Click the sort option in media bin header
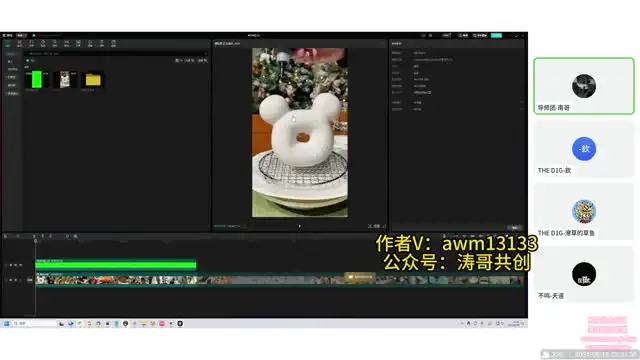Image resolution: width=640 pixels, height=360 pixels. click(x=189, y=60)
